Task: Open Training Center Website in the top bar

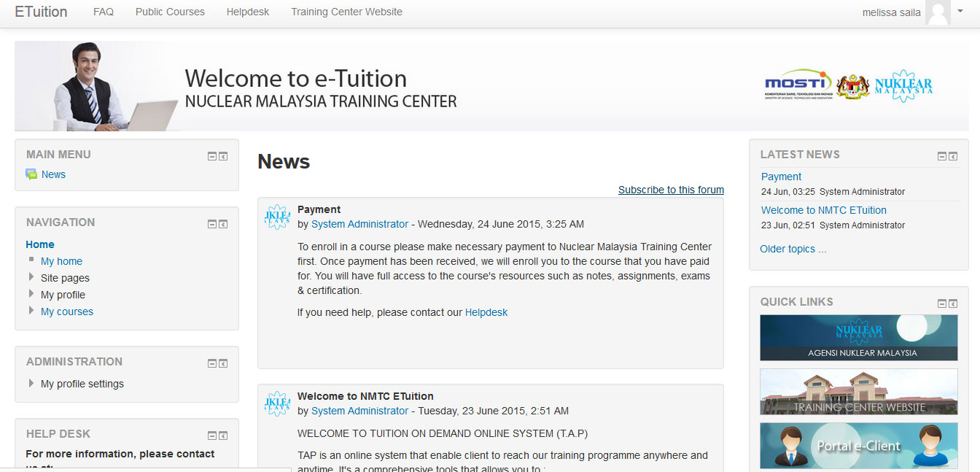Action: click(346, 12)
